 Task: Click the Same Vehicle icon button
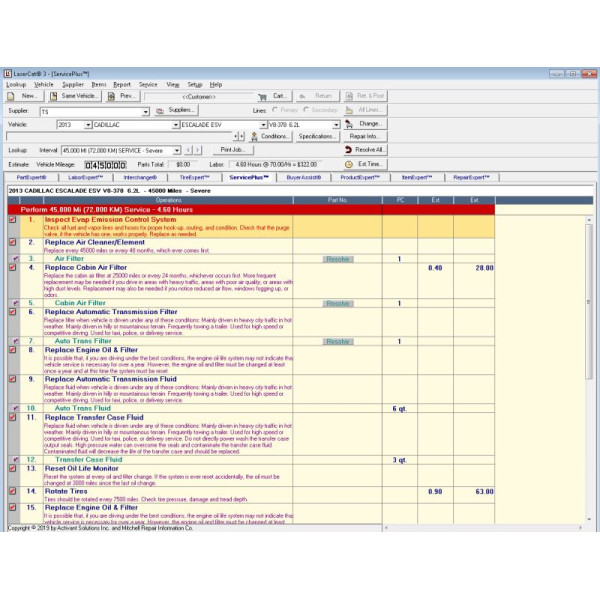(x=54, y=97)
